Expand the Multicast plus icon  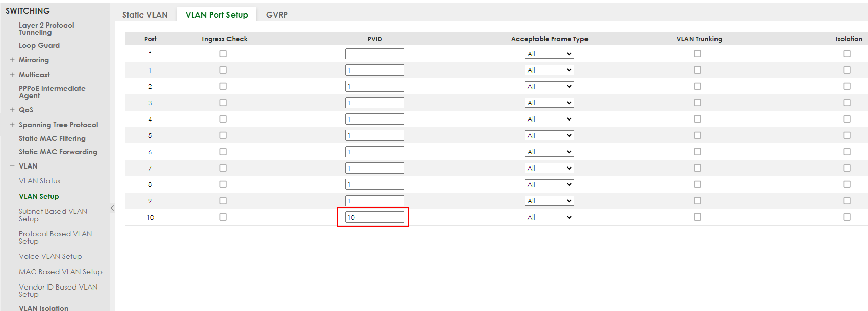(x=12, y=75)
